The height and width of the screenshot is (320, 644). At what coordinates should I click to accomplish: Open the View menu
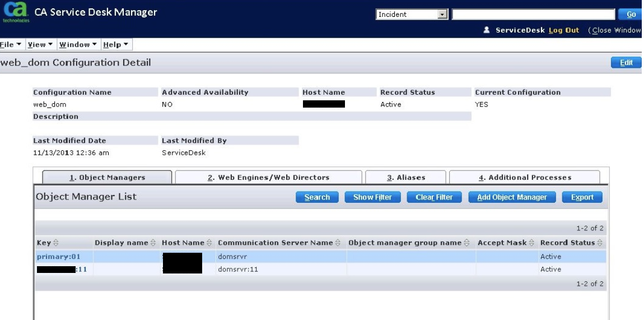click(40, 44)
